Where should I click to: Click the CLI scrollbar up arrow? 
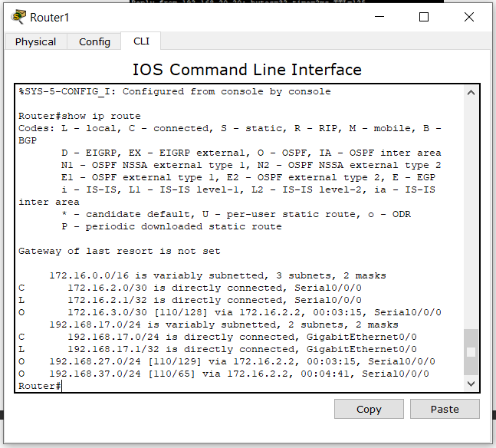click(x=471, y=93)
